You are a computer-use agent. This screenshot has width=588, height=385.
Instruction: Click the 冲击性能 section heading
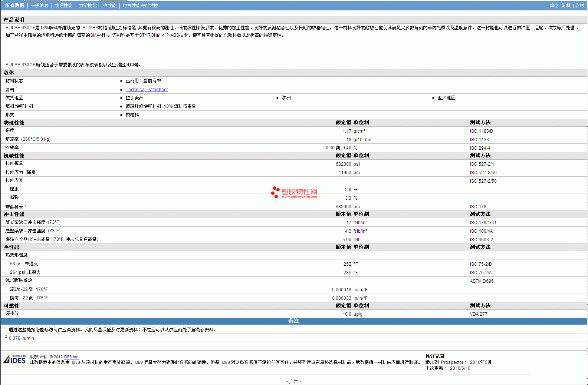[x=14, y=215]
